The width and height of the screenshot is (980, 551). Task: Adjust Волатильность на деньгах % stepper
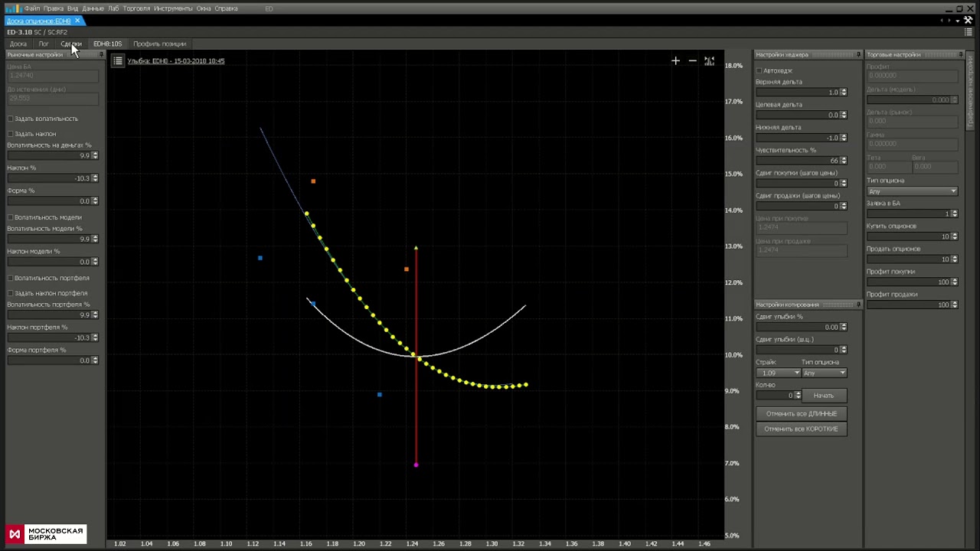95,155
